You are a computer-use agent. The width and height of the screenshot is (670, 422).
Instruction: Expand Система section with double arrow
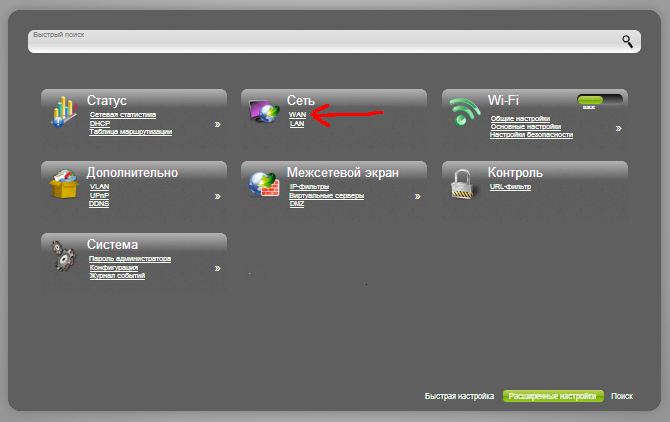tap(217, 268)
